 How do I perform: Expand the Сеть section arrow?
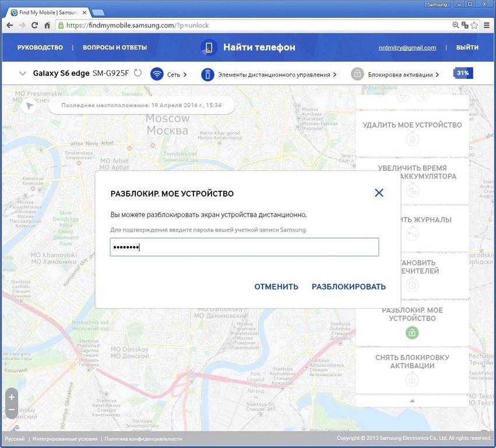tap(185, 75)
